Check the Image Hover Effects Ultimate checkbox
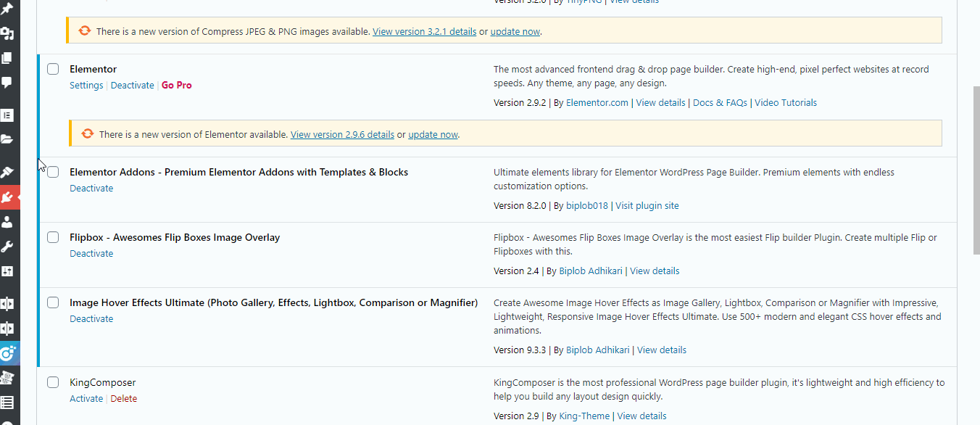Image resolution: width=980 pixels, height=425 pixels. 53,302
